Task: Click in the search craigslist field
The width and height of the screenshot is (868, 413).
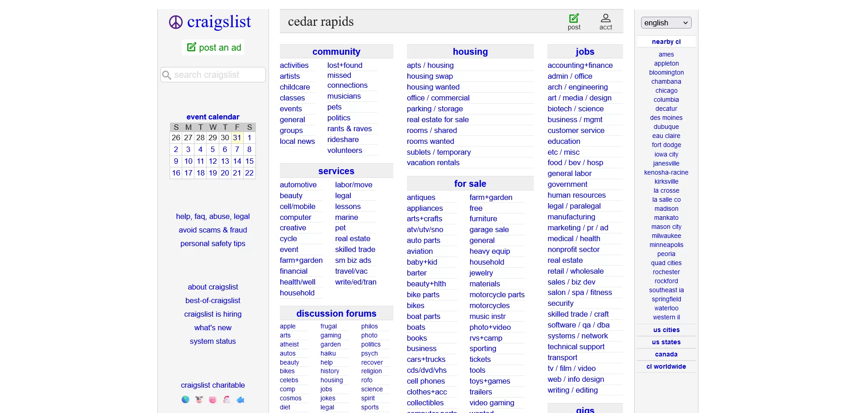Action: tap(213, 75)
